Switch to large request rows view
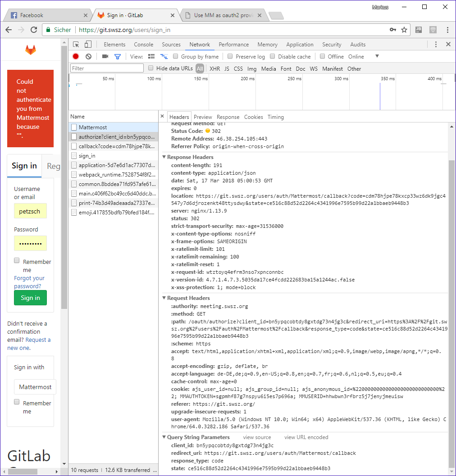This screenshot has height=476, width=456. (x=151, y=56)
